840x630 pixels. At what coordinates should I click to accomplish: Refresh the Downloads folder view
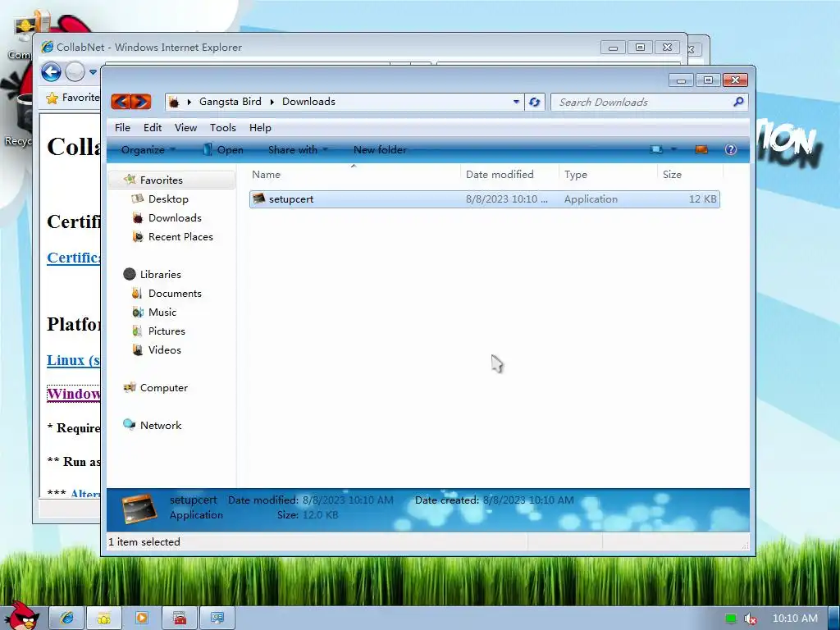pos(534,102)
